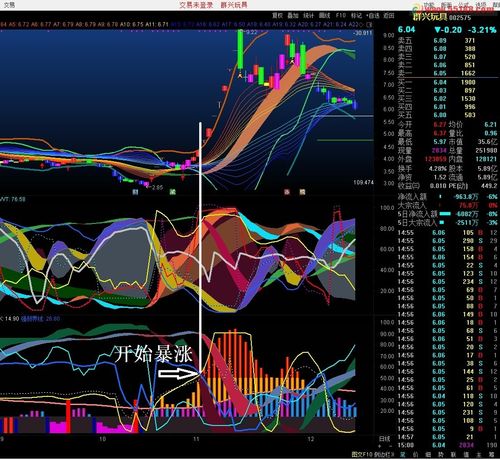Open the 日线 period selector
The width and height of the screenshot is (500, 460).
tap(385, 439)
